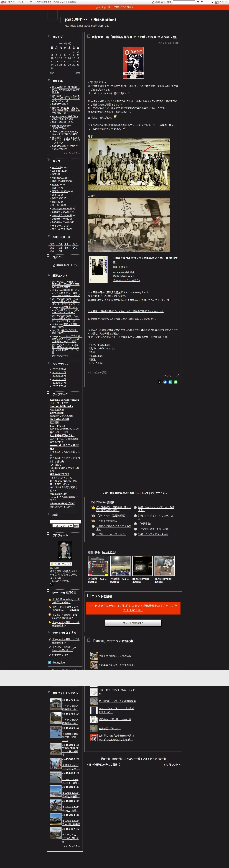Open the 著者：田中英光 author link

[x=123, y=267]
